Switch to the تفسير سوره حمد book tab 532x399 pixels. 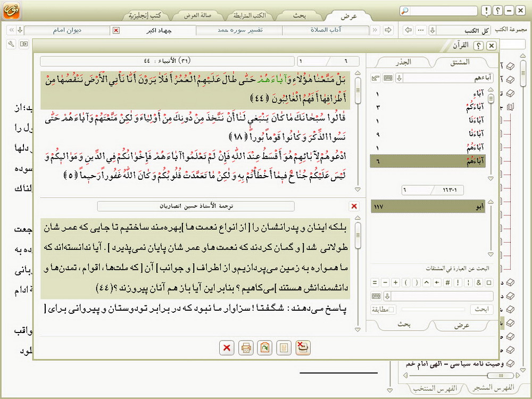click(x=240, y=30)
